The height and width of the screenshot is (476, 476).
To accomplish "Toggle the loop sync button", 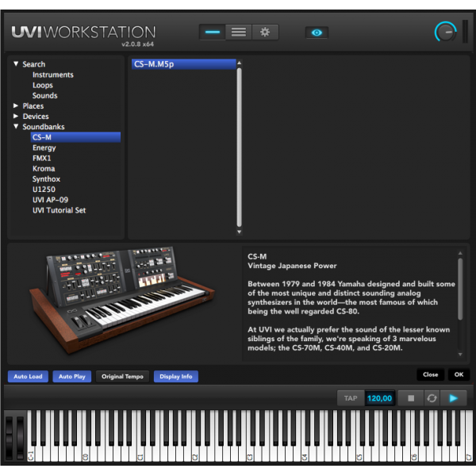I will pos(432,398).
